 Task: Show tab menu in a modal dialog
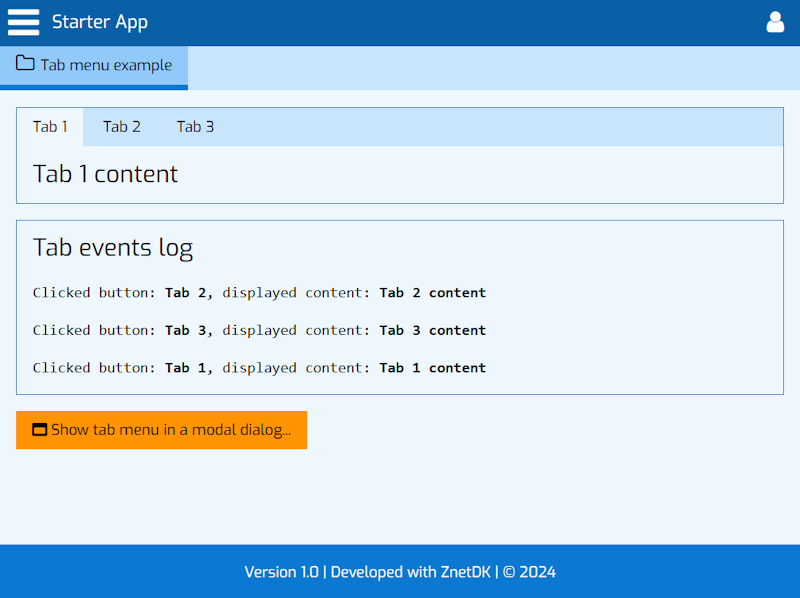point(161,430)
